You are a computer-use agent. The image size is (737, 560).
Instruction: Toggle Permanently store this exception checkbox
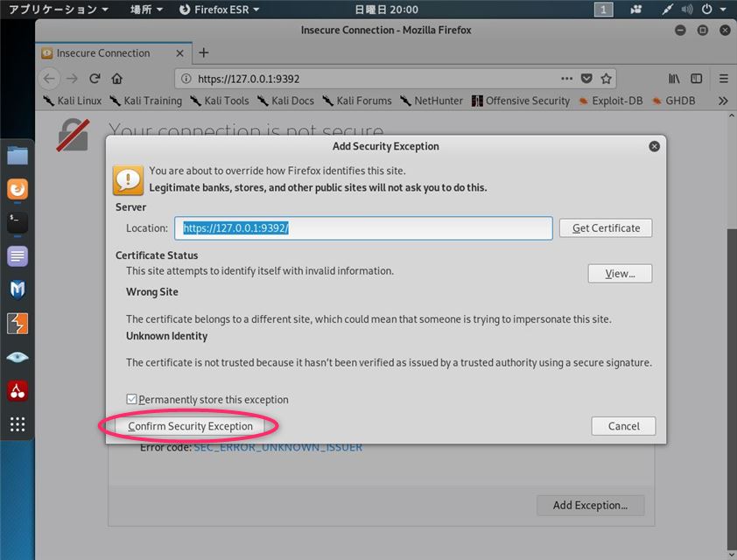pyautogui.click(x=131, y=399)
